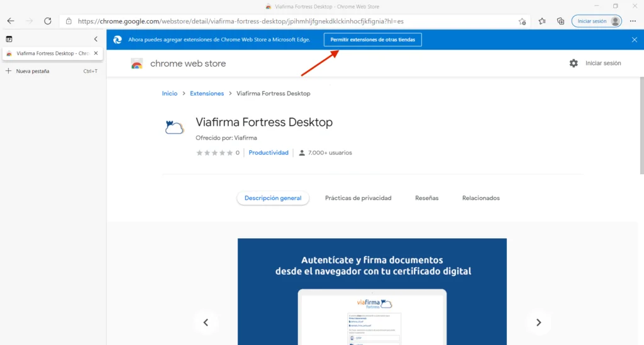Screen dimensions: 644x345
Task: Open the Productividad category link
Action: click(x=268, y=153)
